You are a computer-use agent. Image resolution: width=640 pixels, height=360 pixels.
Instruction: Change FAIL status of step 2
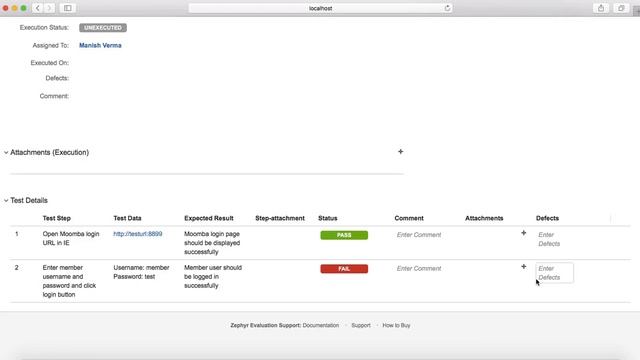click(344, 269)
